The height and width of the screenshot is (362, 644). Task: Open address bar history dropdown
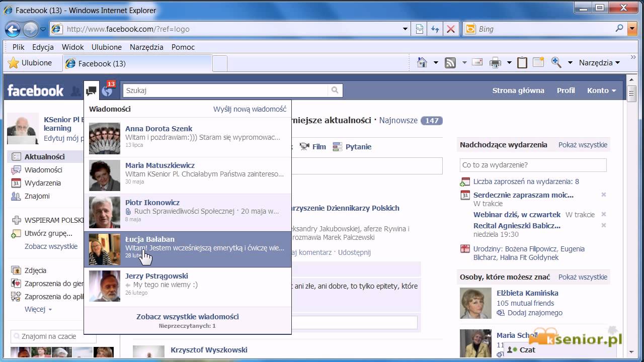coord(406,29)
